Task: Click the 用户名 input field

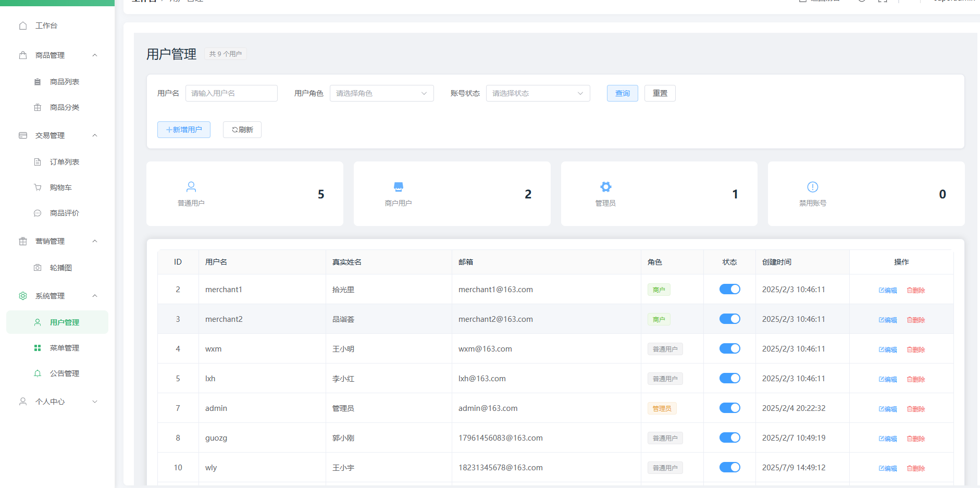Action: (x=231, y=94)
